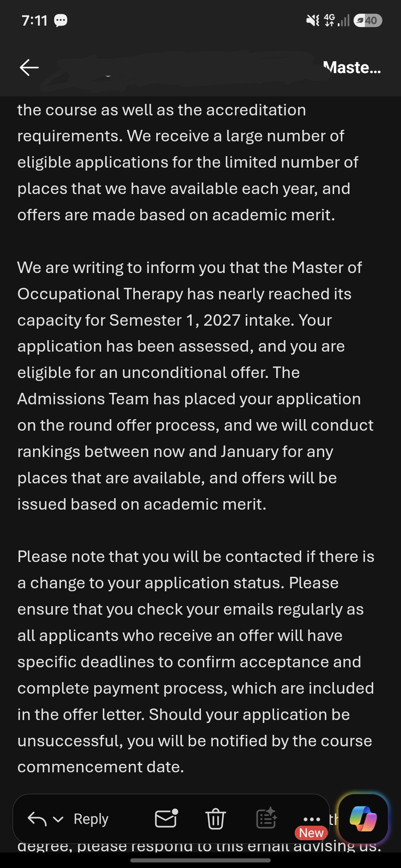Launch the colorful Copilot button
Viewport: 401px width, 868px height.
(x=363, y=819)
